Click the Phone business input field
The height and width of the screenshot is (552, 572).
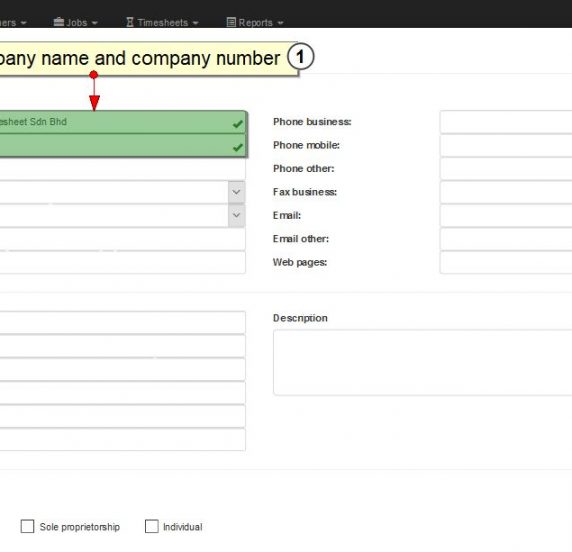pos(506,122)
